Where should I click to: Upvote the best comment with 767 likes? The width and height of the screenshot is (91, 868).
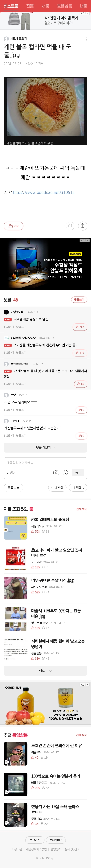[80, 327]
